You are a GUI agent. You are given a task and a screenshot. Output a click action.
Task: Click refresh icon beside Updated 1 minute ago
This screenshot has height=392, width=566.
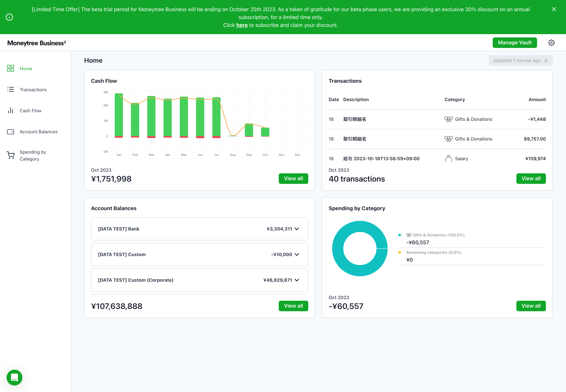546,60
